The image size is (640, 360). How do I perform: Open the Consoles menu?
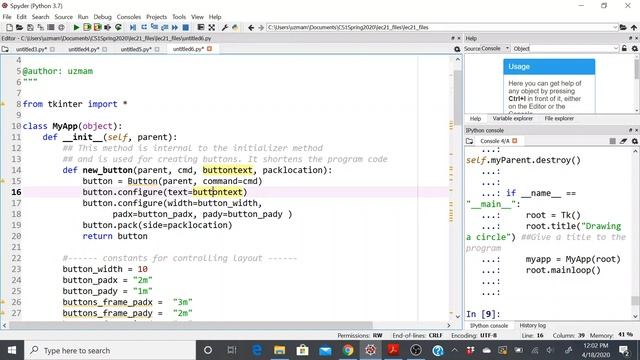point(129,17)
